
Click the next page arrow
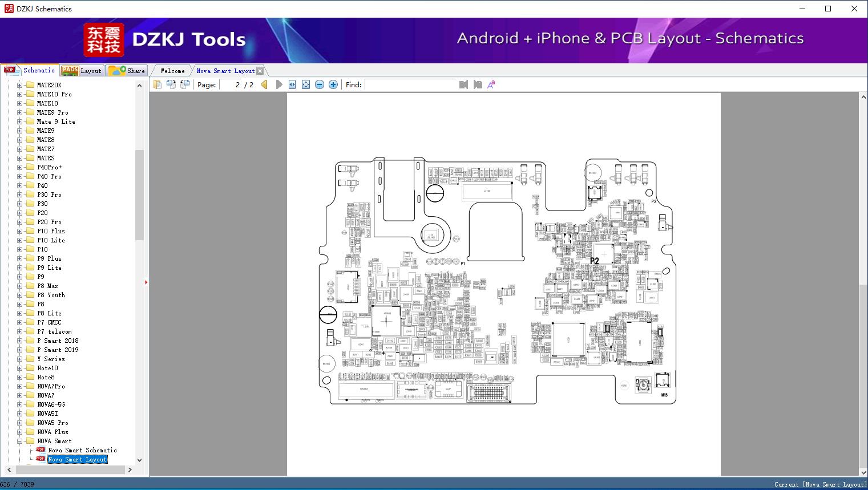coord(278,84)
